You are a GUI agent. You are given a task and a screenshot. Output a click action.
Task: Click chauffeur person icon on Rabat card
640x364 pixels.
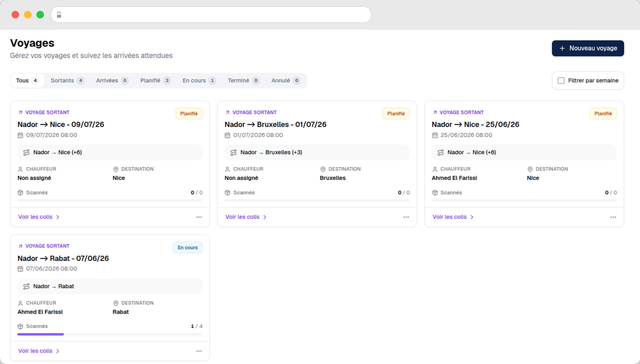[x=20, y=303]
